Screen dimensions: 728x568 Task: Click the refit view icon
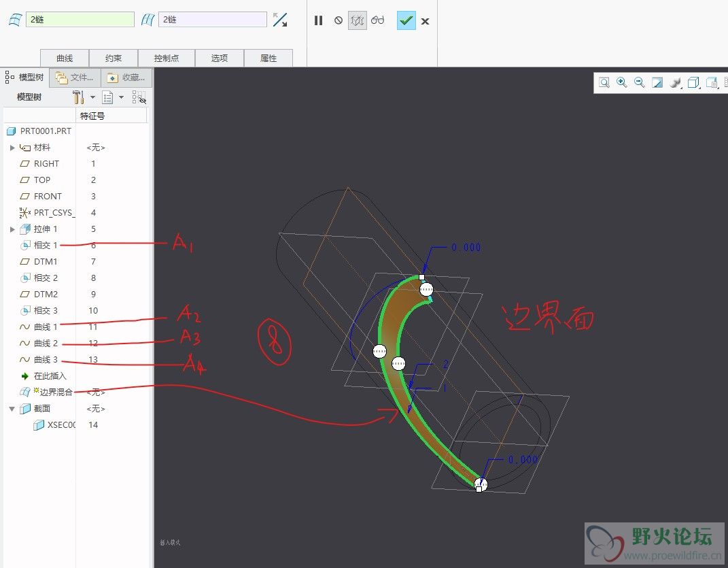(604, 83)
